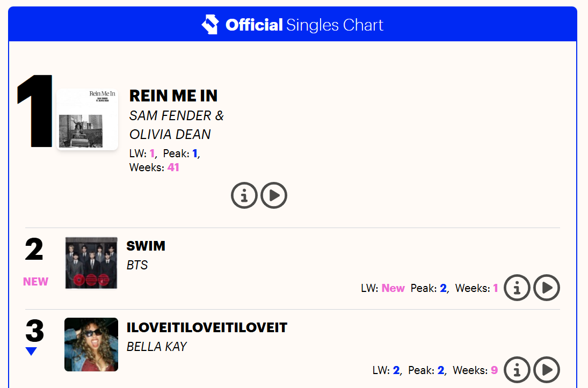This screenshot has width=588, height=388.
Task: Play the SWIM track preview
Action: click(x=547, y=288)
